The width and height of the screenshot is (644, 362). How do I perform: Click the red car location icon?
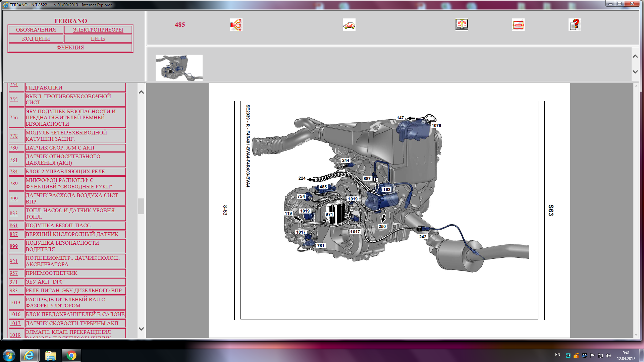tap(349, 25)
